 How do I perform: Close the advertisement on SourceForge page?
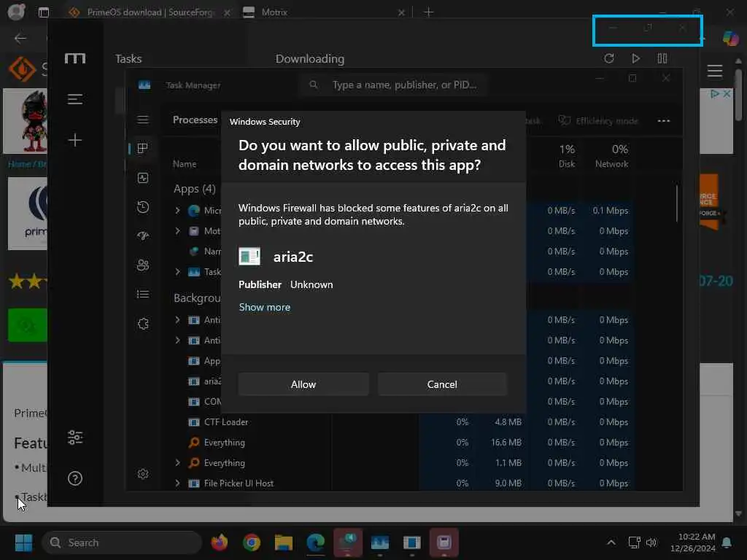point(727,94)
